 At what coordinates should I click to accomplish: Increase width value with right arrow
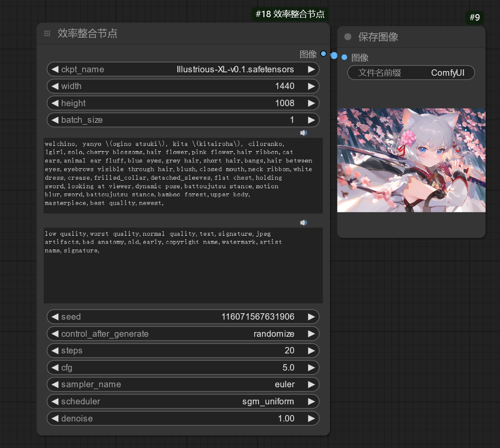point(311,86)
